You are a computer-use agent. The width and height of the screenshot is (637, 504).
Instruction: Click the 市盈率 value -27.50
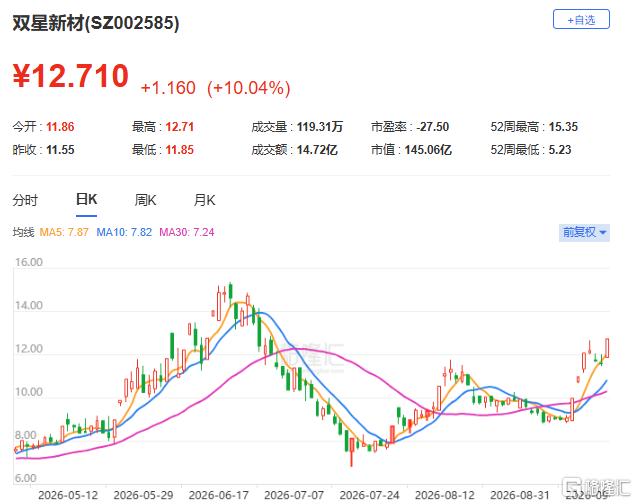(x=433, y=127)
